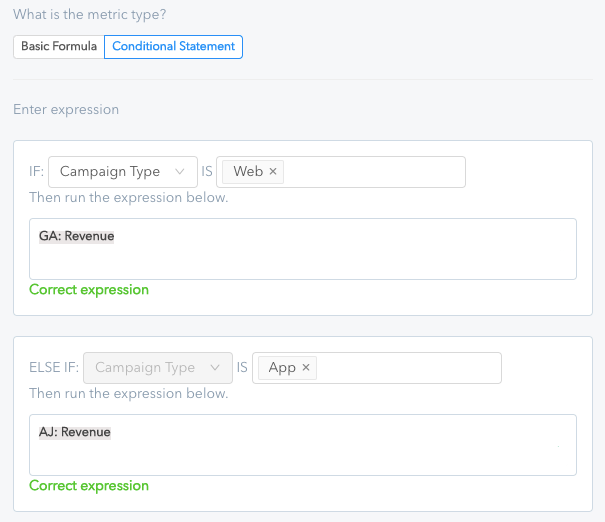Click the first Correct expression message
Screen dimensions: 605x522
tap(89, 290)
